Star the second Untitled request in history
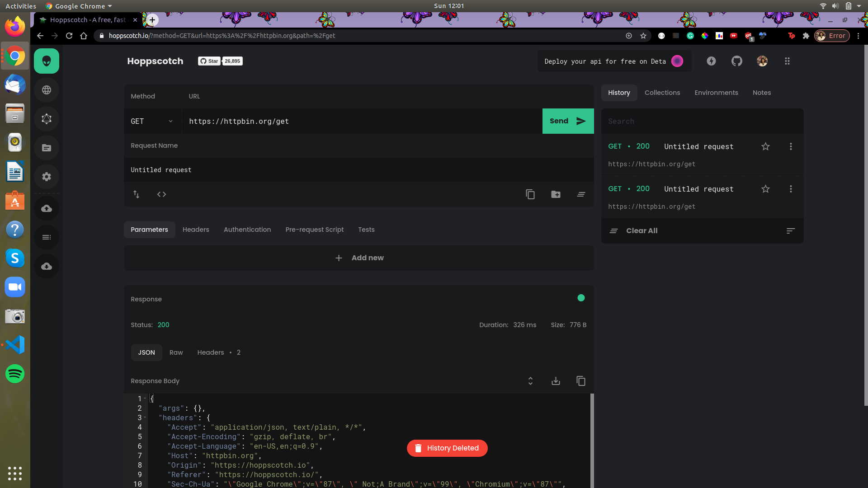This screenshot has height=488, width=868. click(765, 189)
